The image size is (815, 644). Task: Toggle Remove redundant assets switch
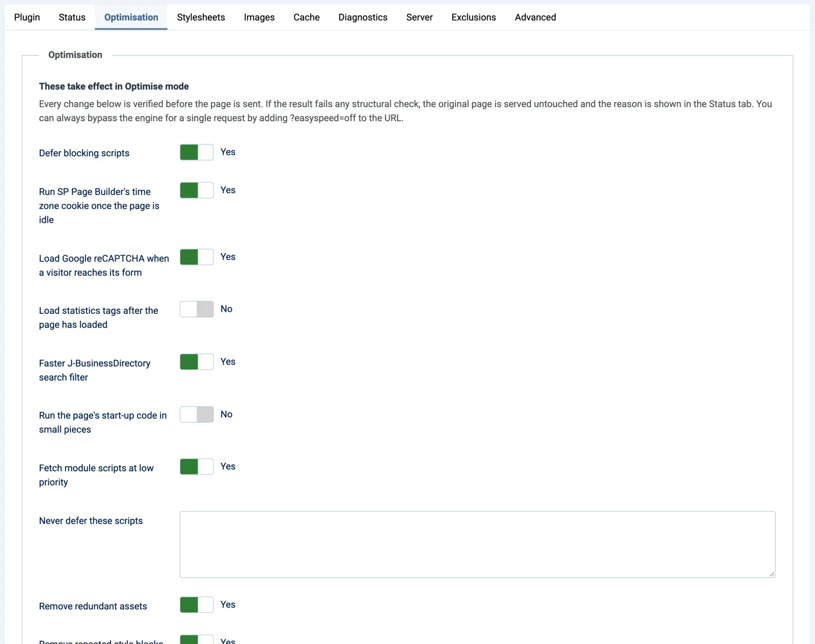197,605
